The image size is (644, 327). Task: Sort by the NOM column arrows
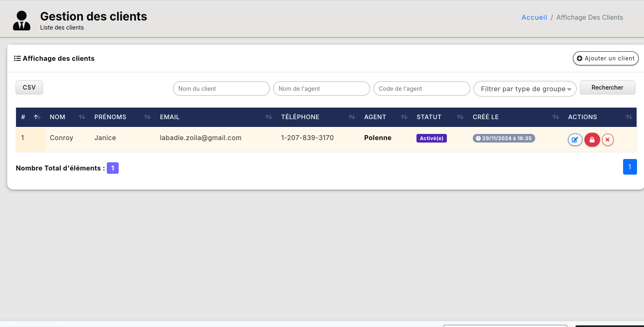click(x=82, y=117)
